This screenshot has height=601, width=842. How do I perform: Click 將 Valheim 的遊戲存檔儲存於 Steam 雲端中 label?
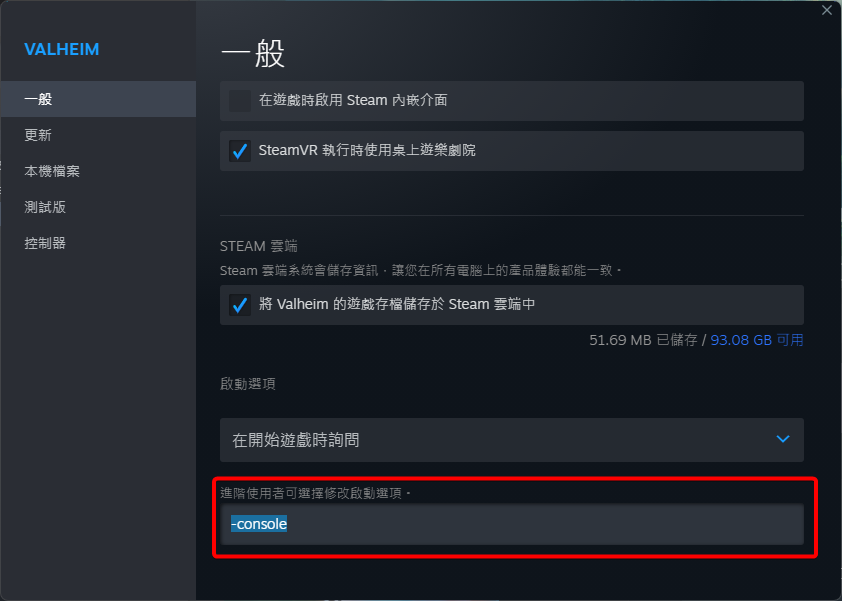pyautogui.click(x=396, y=305)
